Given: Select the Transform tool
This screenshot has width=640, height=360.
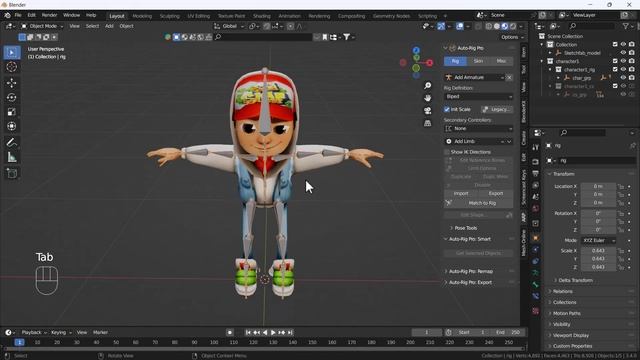Looking at the screenshot, I should [x=12, y=126].
